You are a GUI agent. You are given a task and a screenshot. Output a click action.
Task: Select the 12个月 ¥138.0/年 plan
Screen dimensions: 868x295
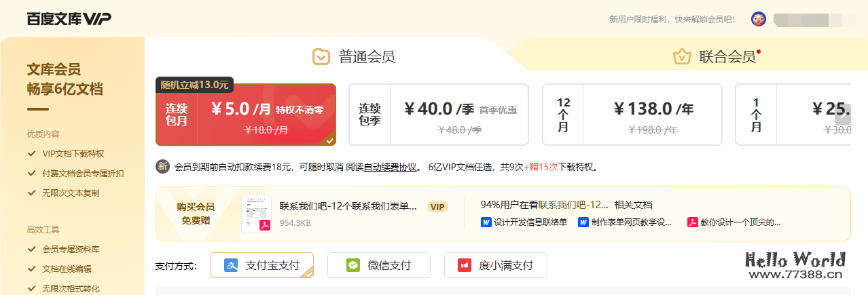pos(632,115)
